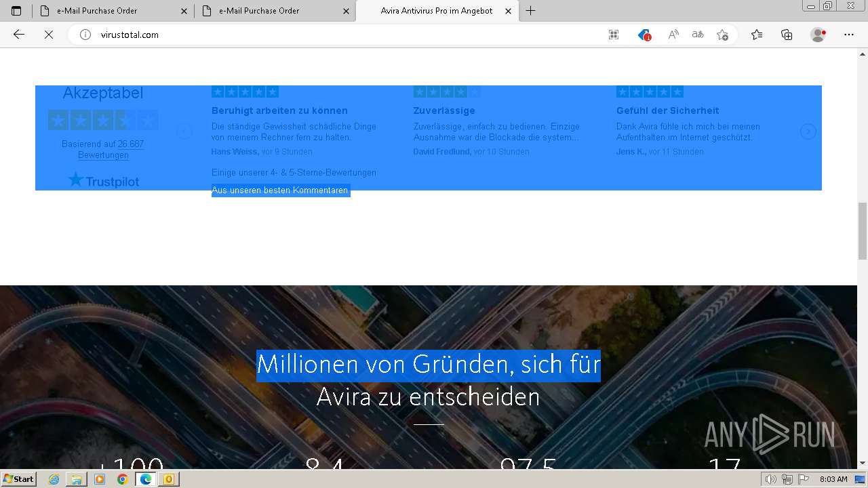Open the network status tray icon
The width and height of the screenshot is (868, 488).
click(x=787, y=479)
